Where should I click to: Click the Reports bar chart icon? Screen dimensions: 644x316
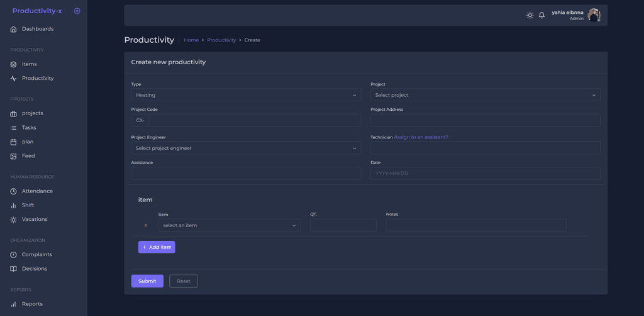14,305
